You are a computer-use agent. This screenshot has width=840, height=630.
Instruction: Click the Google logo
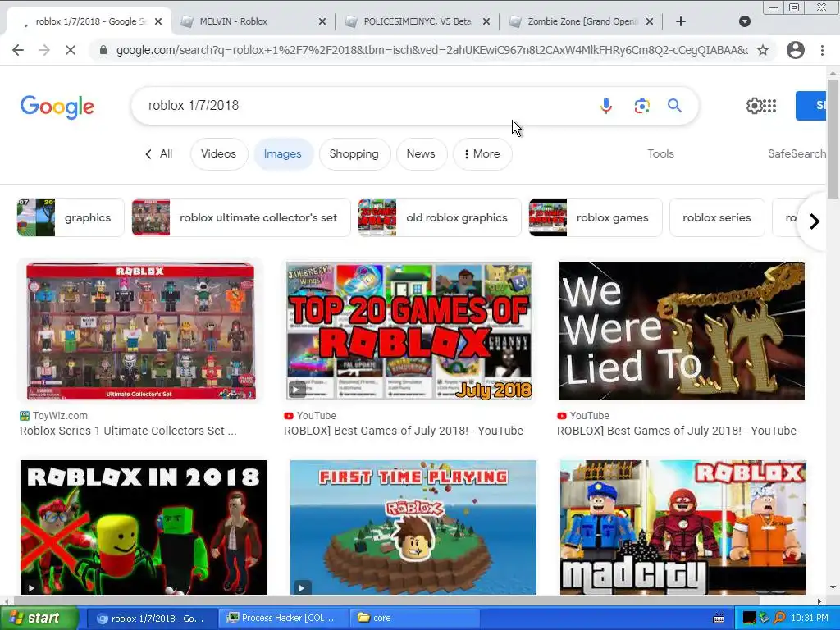(x=57, y=107)
